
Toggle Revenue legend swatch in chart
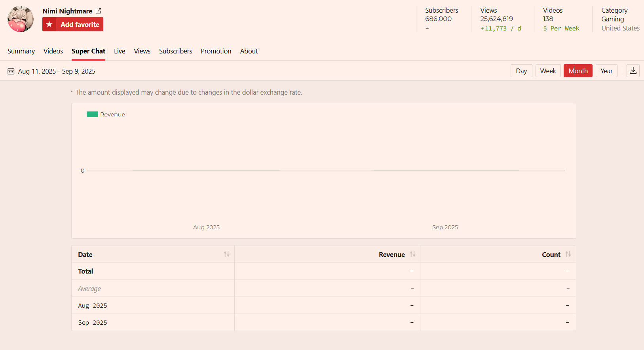[x=92, y=114]
